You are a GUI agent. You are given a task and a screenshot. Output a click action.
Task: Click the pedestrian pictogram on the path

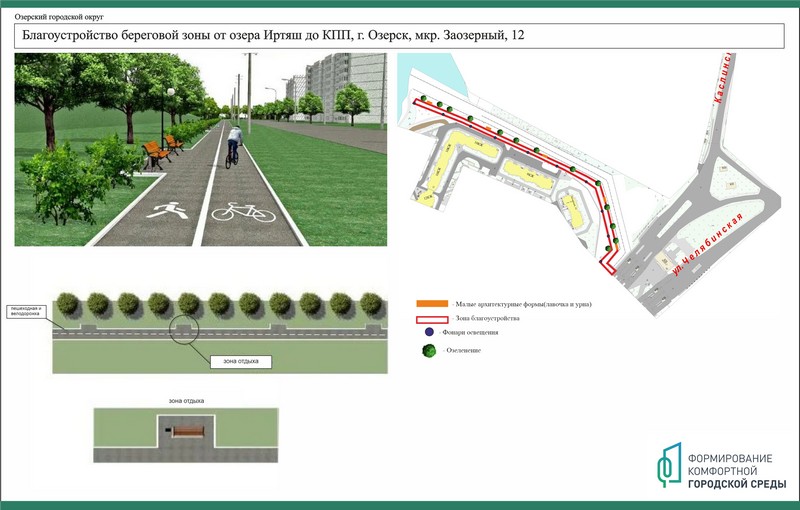pyautogui.click(x=164, y=210)
